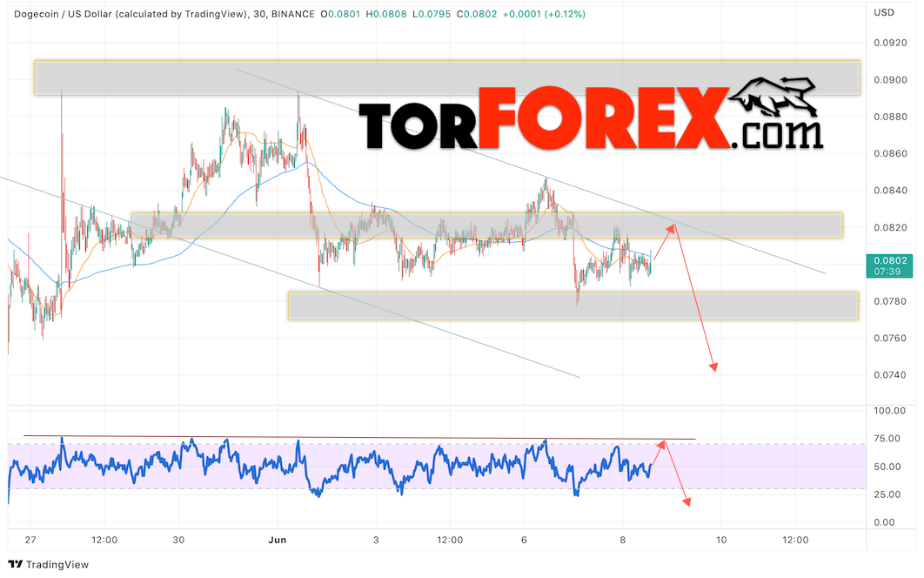Click the 0.0820 price axis label
The image size is (924, 578).
point(890,228)
